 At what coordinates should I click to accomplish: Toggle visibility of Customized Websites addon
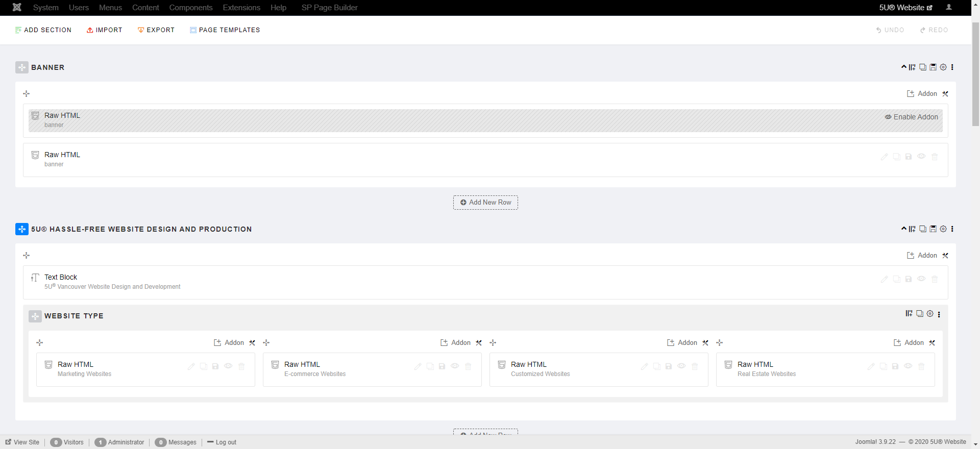(x=681, y=366)
